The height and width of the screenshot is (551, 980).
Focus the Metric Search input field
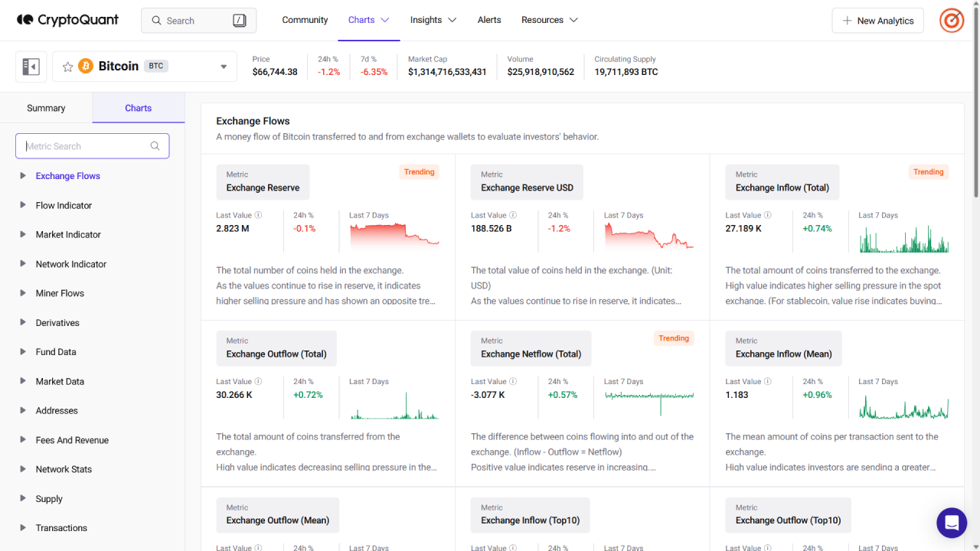pos(92,146)
